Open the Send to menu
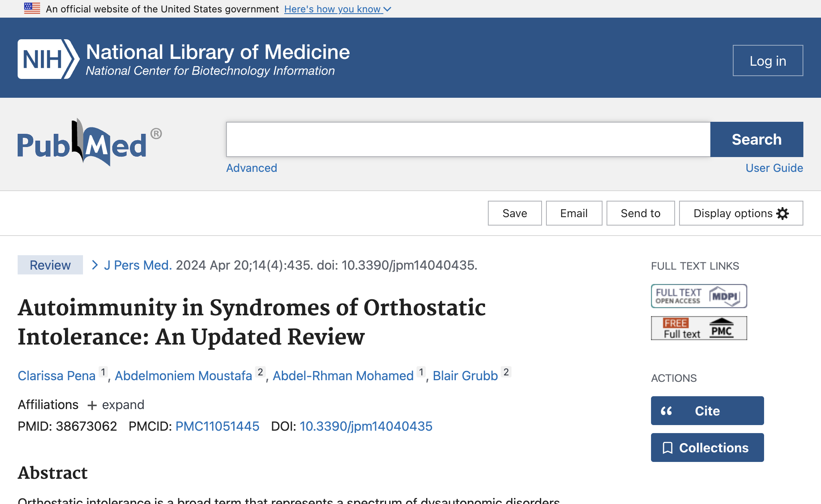Viewport: 821px width, 504px height. pos(641,213)
